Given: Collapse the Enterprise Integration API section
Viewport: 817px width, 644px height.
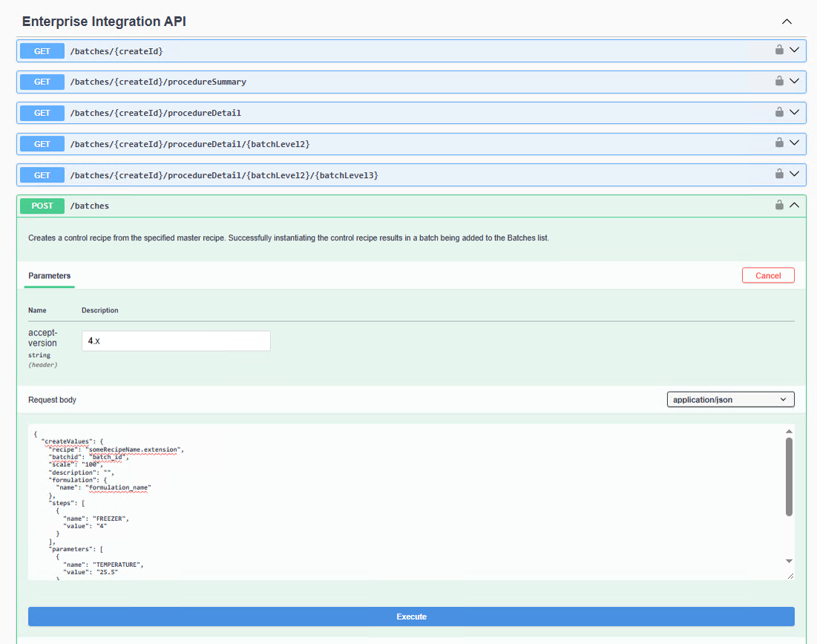Looking at the screenshot, I should click(x=787, y=22).
